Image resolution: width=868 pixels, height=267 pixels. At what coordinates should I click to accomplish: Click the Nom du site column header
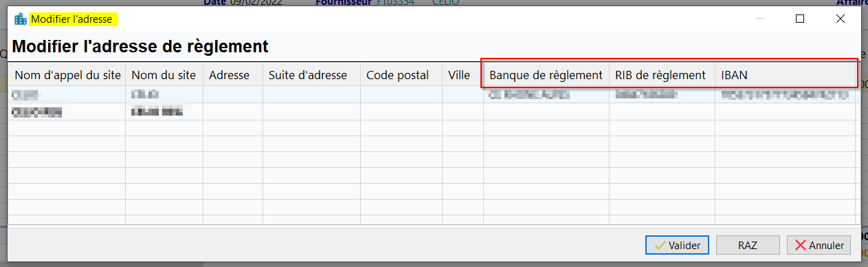(164, 75)
